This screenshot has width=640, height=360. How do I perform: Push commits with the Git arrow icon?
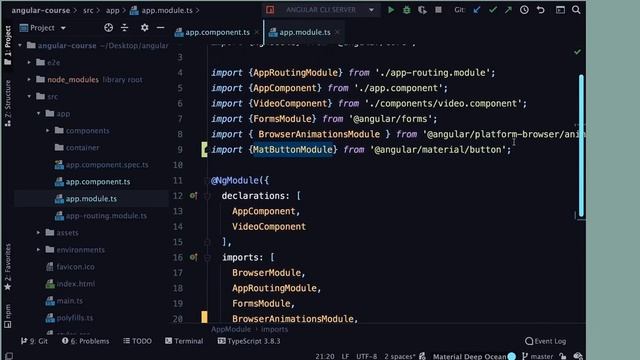point(508,10)
